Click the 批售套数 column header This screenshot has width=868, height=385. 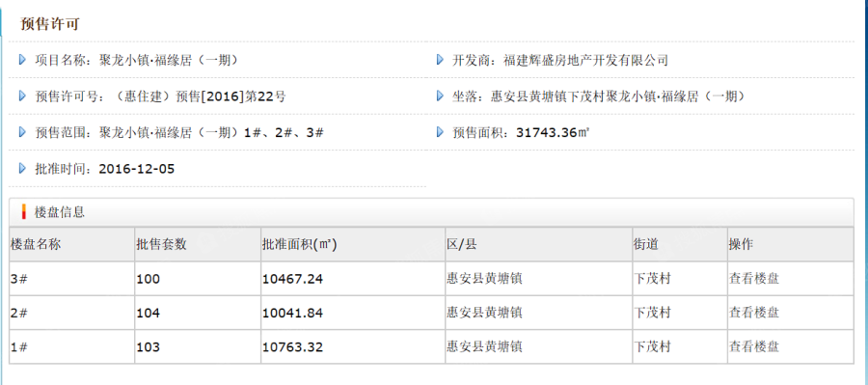pyautogui.click(x=162, y=244)
